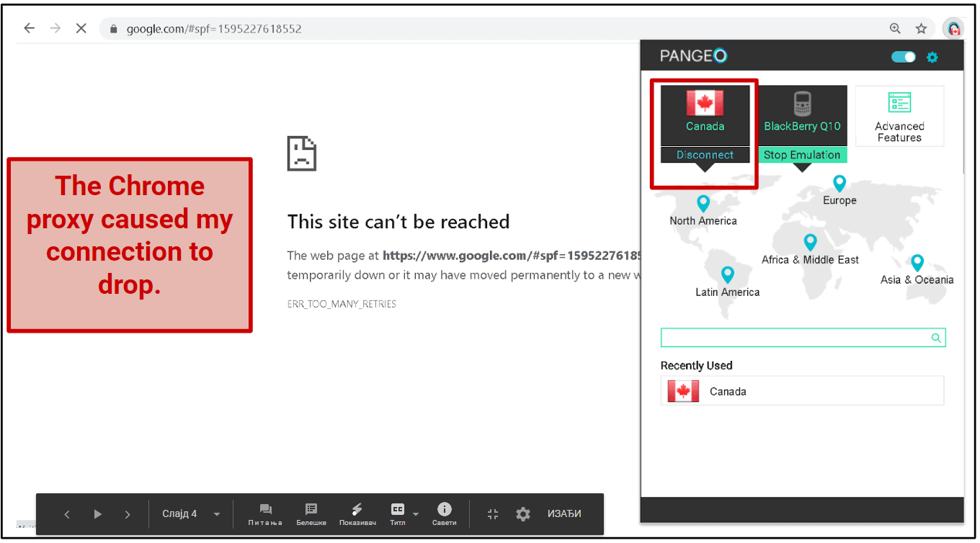Open the zoom magnifier icon in address bar

pyautogui.click(x=895, y=29)
